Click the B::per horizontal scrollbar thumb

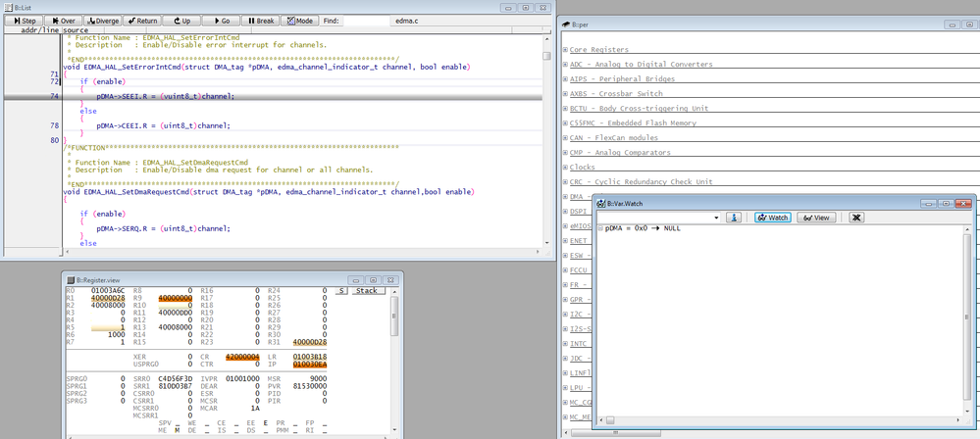[x=615, y=433]
